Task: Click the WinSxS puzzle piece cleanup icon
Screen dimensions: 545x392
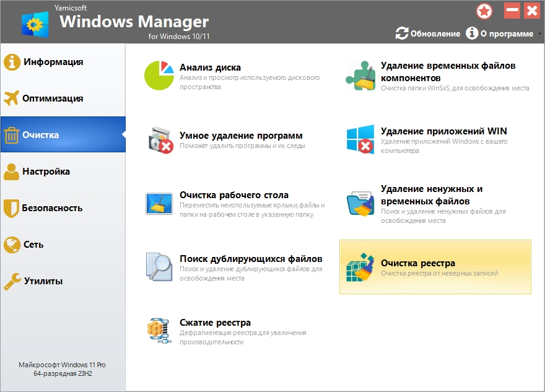Action: 360,76
